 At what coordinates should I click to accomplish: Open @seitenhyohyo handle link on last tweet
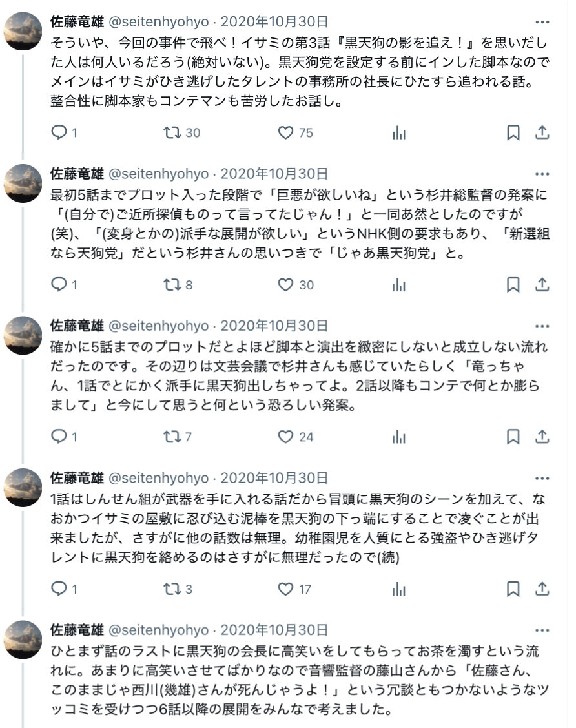[158, 630]
